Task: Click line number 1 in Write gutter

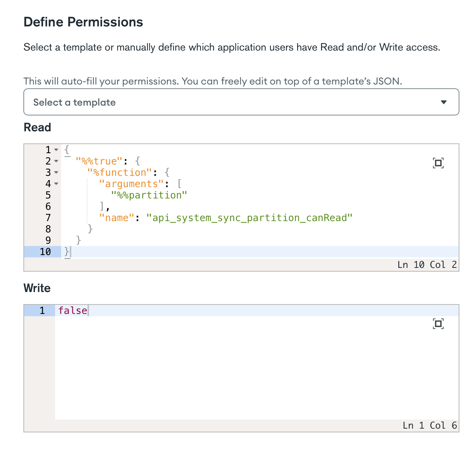Action: tap(42, 311)
